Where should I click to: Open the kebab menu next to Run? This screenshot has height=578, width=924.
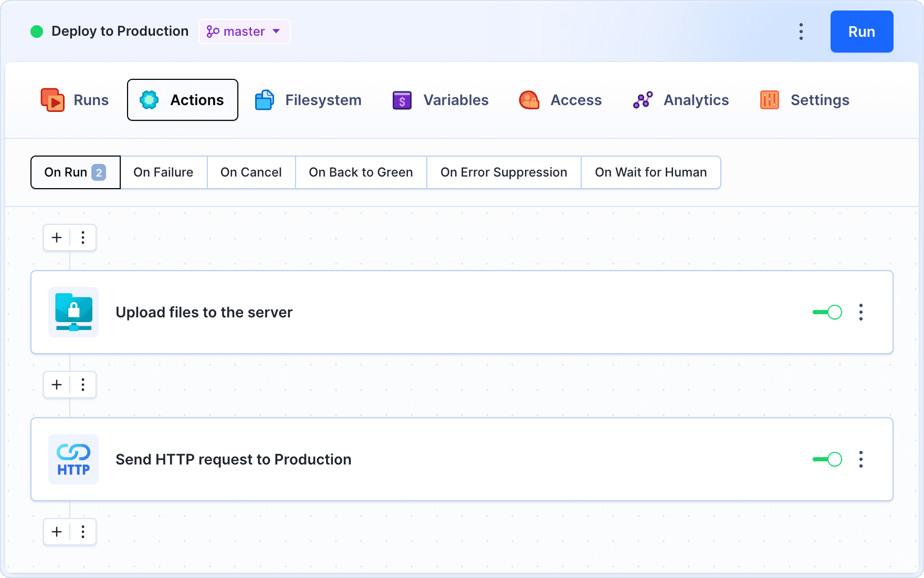[x=801, y=32]
